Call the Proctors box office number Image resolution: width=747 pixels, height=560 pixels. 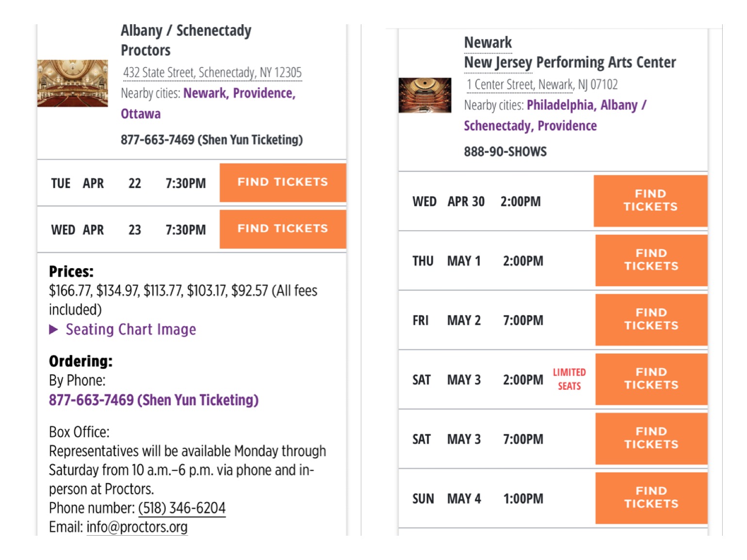click(x=182, y=508)
